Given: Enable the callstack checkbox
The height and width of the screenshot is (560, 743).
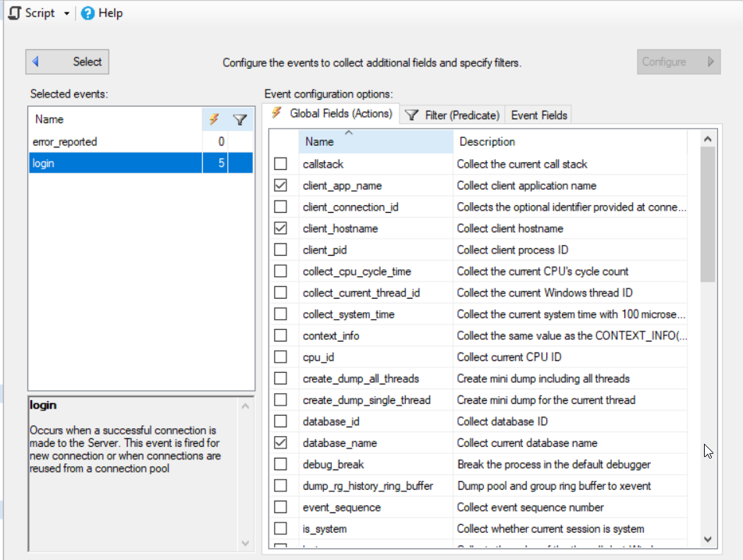Looking at the screenshot, I should [x=280, y=164].
